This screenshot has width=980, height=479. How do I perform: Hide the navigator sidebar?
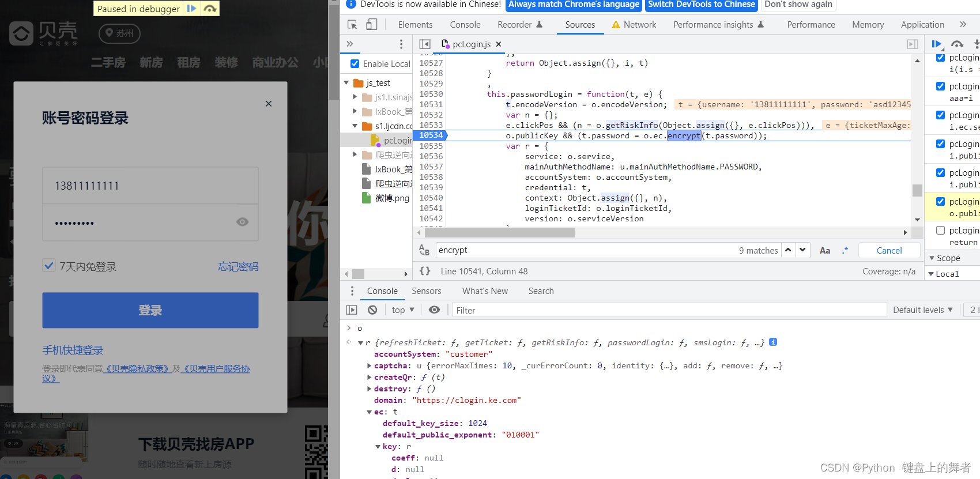425,44
